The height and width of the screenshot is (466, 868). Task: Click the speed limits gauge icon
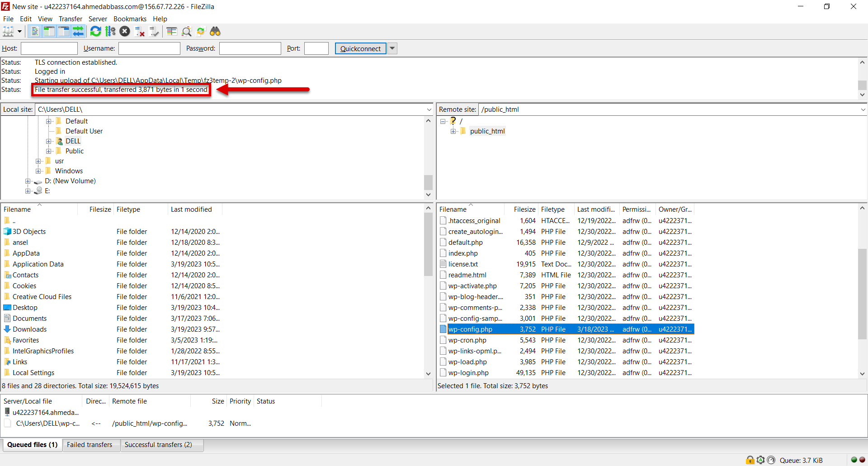tap(771, 460)
